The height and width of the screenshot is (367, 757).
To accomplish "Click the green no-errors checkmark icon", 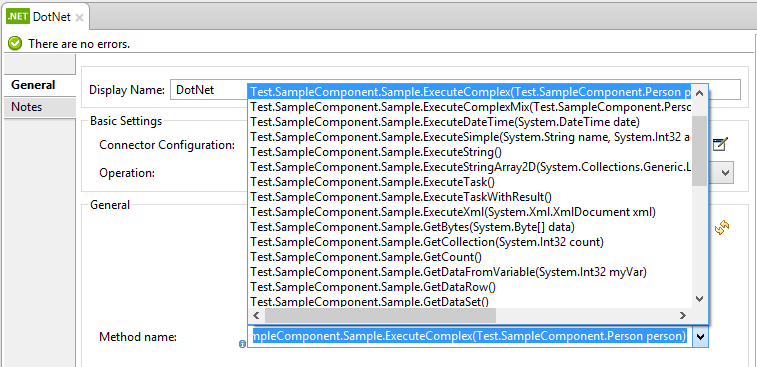I will [x=15, y=44].
